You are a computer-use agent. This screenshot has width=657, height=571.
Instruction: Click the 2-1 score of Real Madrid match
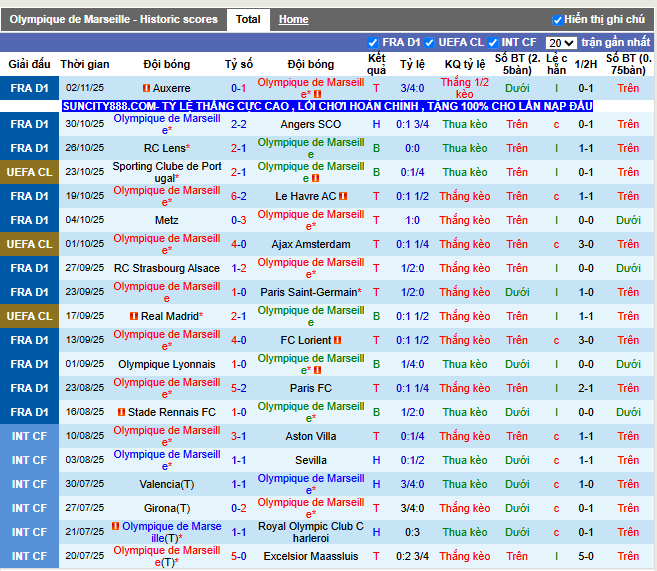pos(238,316)
